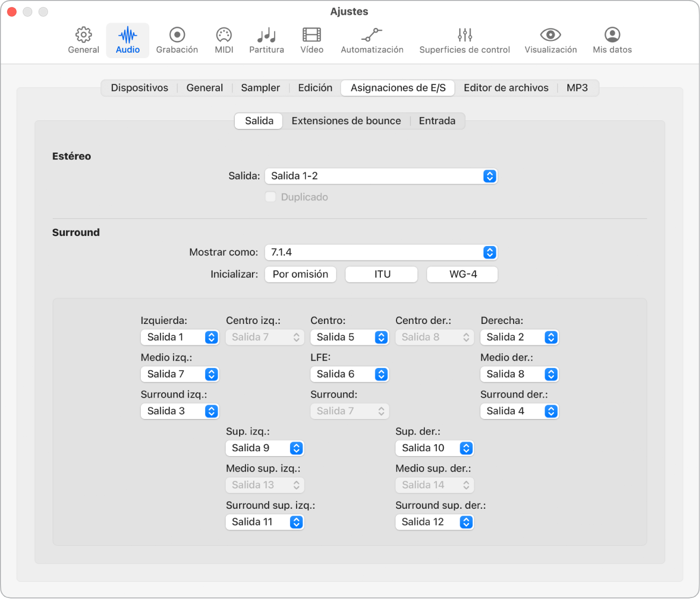Open the LFE Salida 6 dropdown
This screenshot has height=599, width=700.
[x=349, y=374]
